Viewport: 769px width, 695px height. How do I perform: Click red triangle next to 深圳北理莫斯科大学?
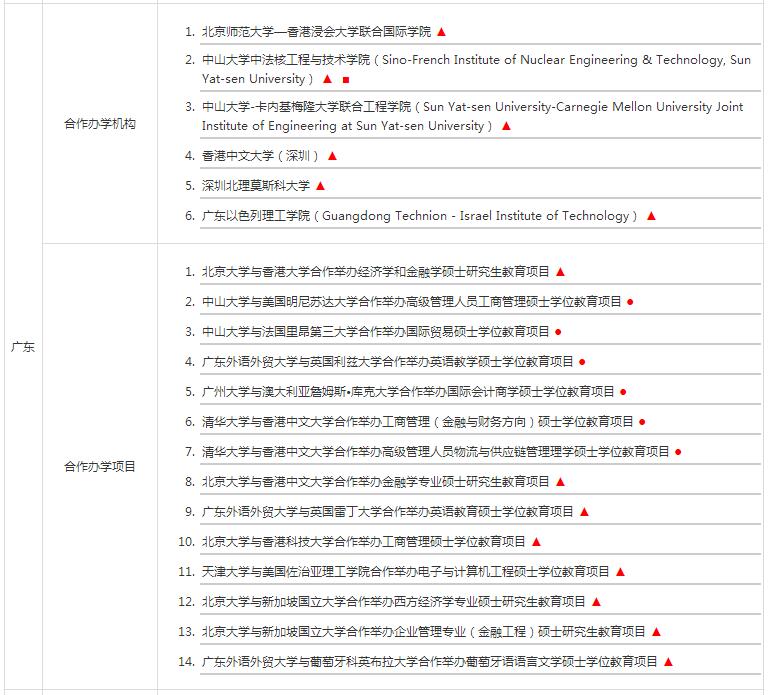(320, 186)
